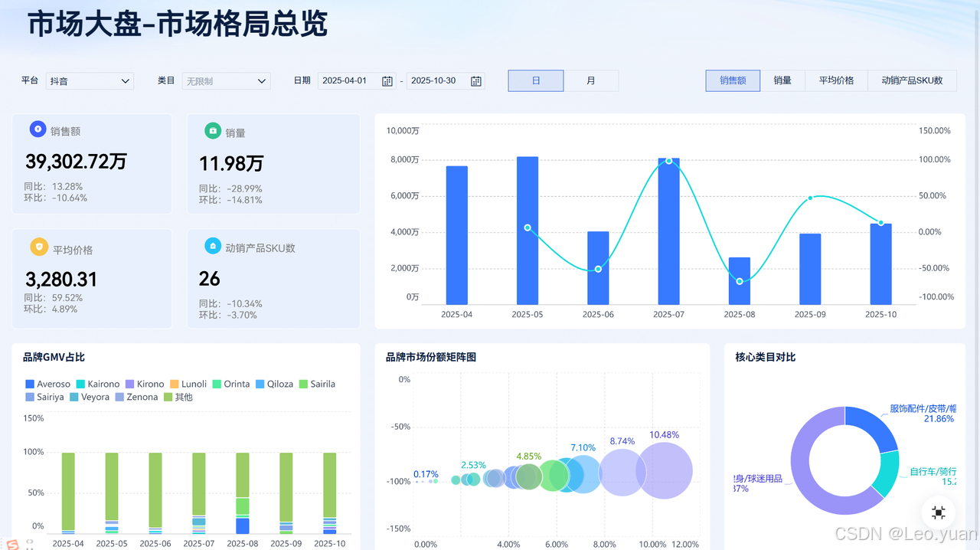Screen dimensions: 980x550
Task: Click the 2025-09 sales bar
Action: 810,269
